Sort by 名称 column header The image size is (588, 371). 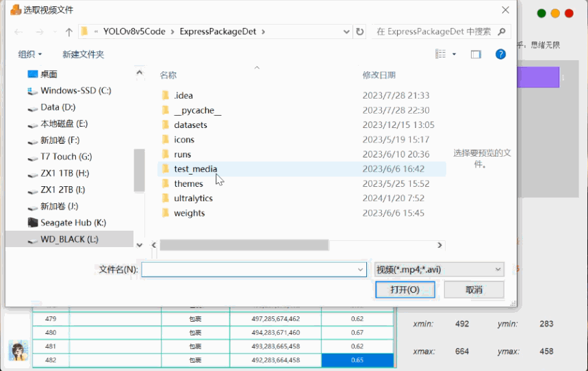168,75
